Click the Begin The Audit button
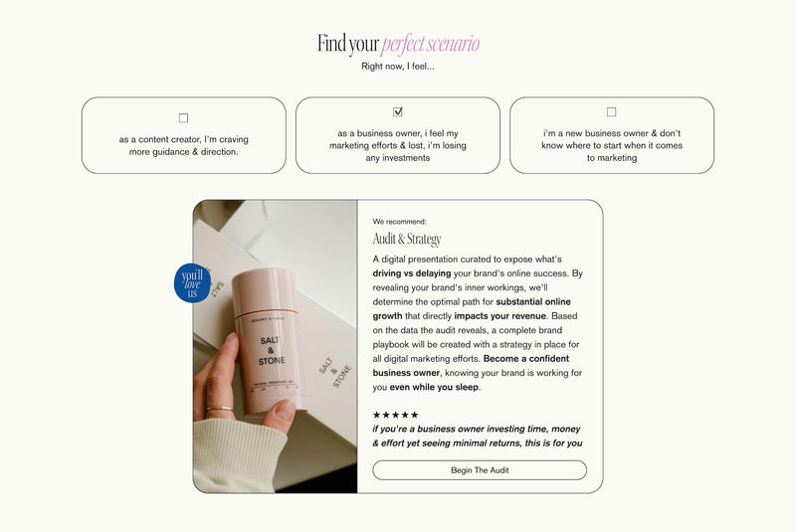The image size is (796, 532). [480, 470]
